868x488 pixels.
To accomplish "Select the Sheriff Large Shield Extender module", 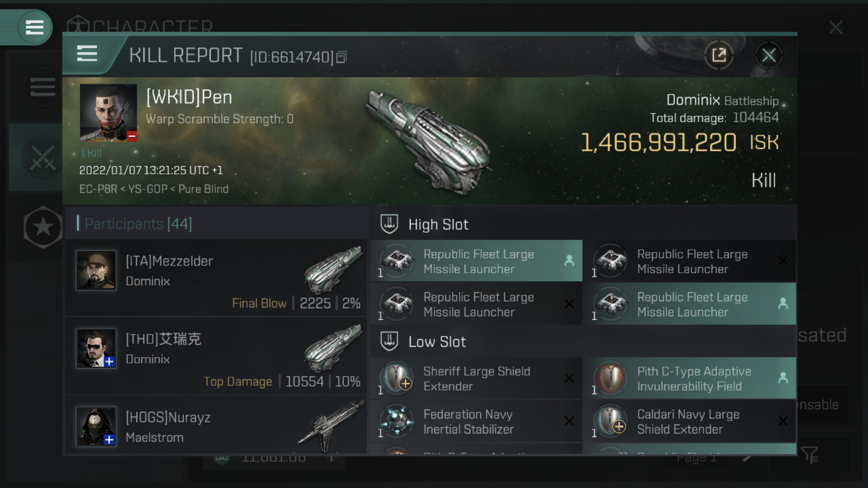I will tap(476, 378).
